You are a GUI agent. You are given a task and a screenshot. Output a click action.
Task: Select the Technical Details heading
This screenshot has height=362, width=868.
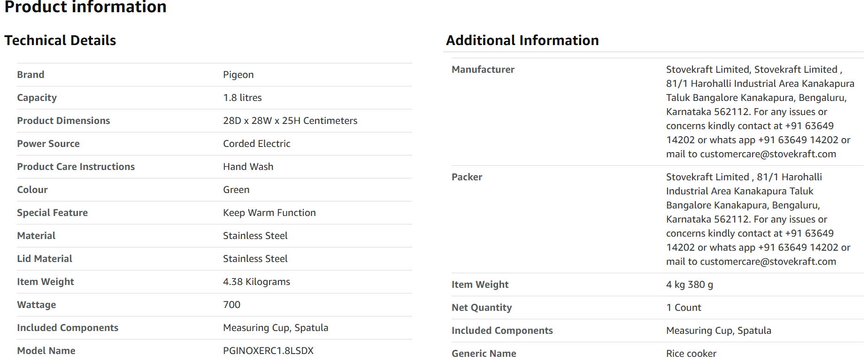click(60, 40)
